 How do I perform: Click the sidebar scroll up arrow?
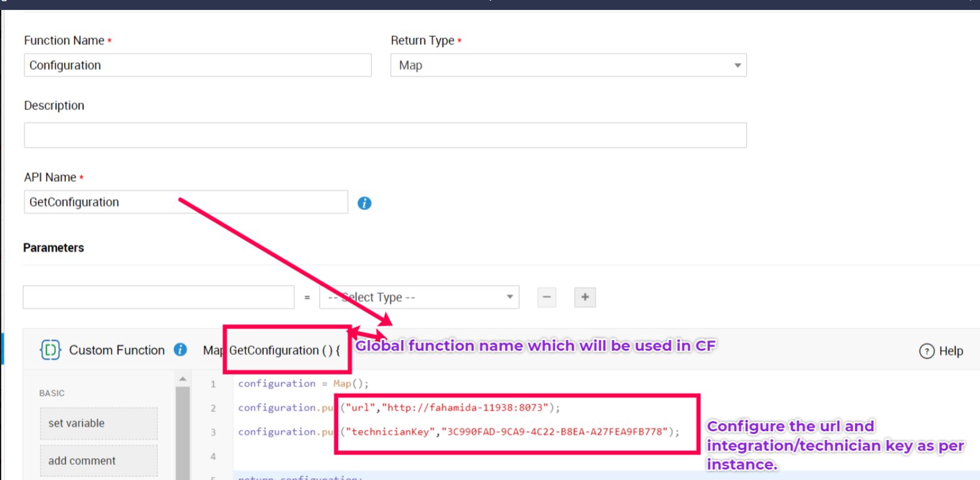182,379
